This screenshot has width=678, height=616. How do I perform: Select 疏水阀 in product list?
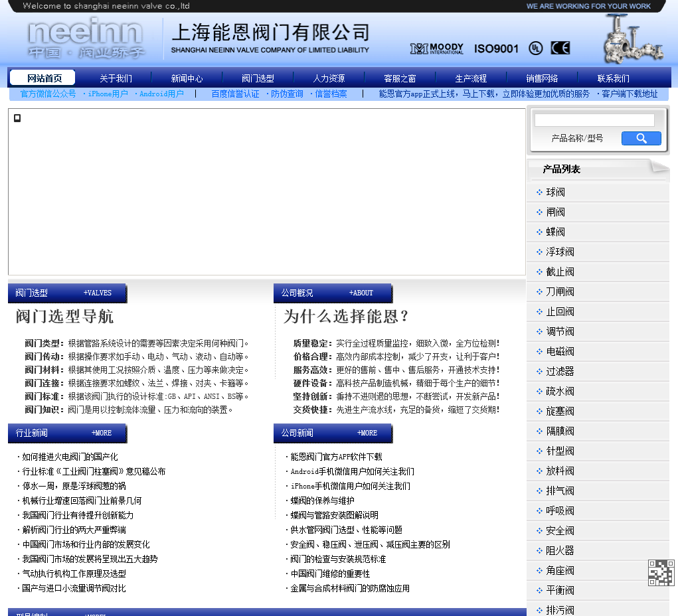(x=560, y=391)
